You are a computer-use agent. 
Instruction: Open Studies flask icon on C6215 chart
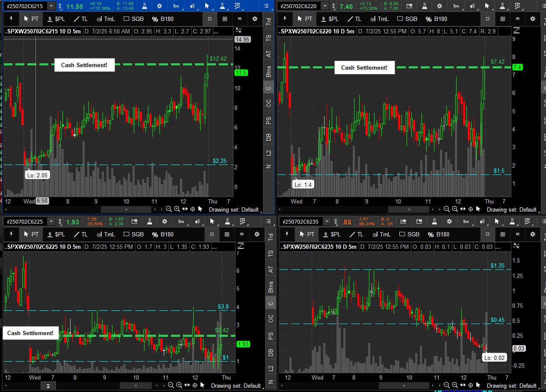[x=145, y=6]
